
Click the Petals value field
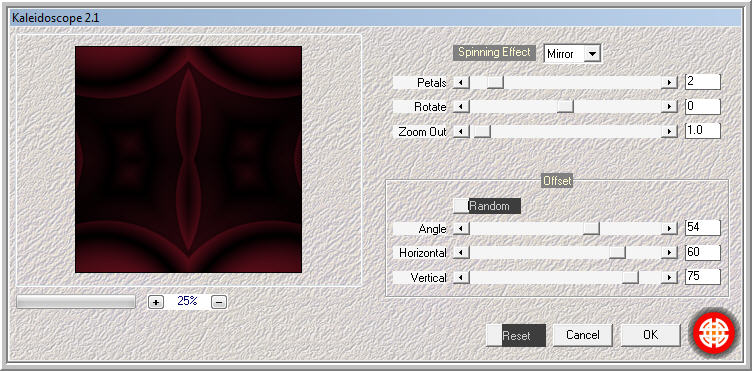[x=703, y=81]
